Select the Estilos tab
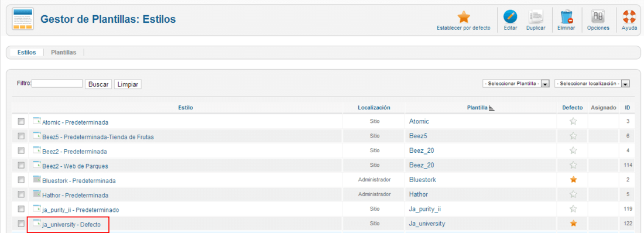 tap(27, 53)
